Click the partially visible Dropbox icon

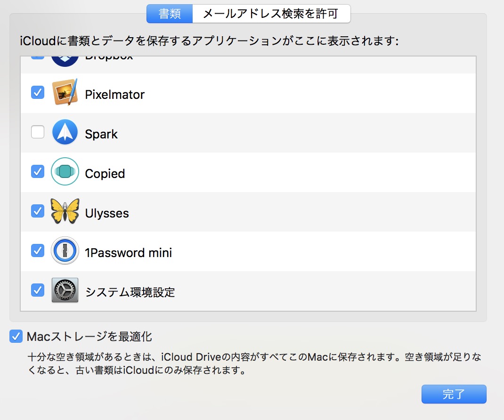(x=65, y=61)
